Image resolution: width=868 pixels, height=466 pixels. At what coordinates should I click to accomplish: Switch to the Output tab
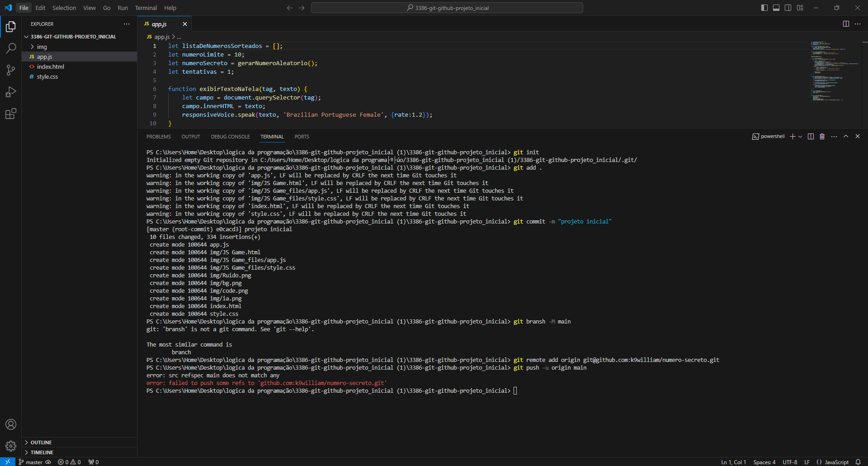191,137
